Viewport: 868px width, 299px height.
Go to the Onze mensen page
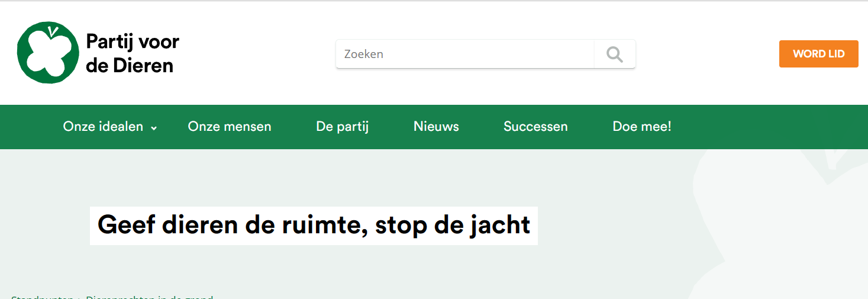click(230, 127)
